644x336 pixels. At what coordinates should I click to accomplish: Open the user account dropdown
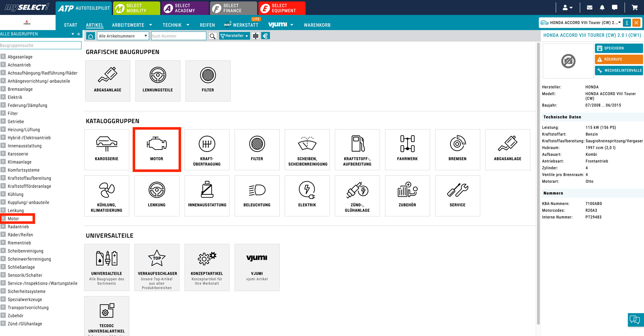568,7
